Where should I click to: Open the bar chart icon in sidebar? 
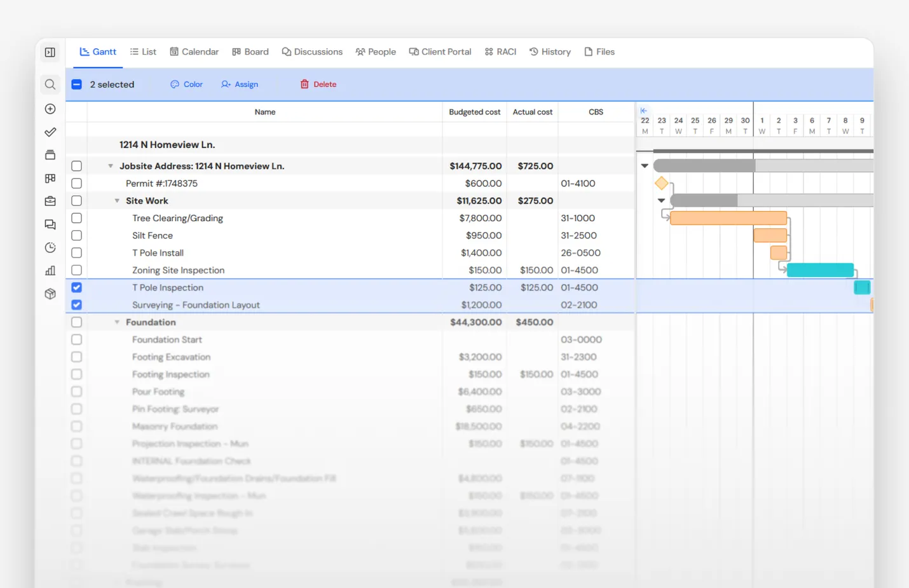click(50, 271)
